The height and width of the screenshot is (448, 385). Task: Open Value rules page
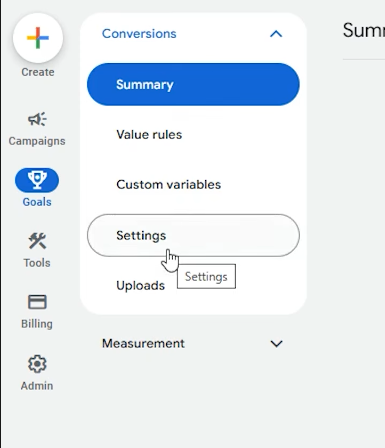click(x=193, y=135)
